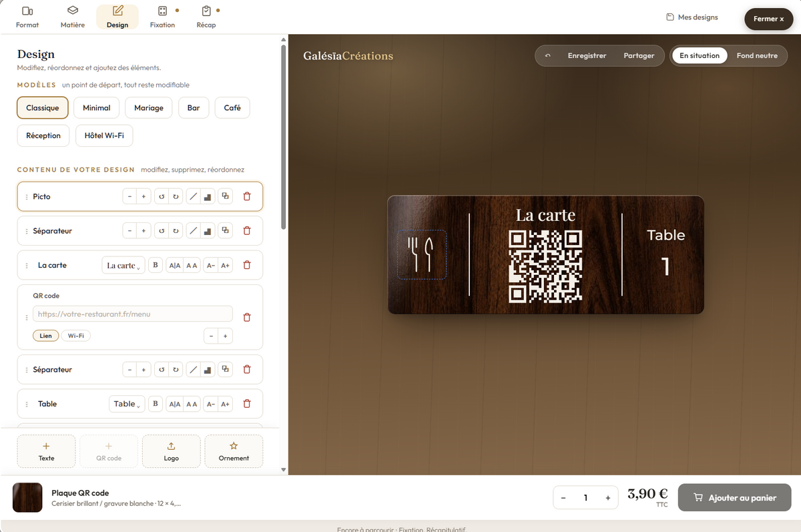
Task: Click the Fermer x button
Action: tap(768, 19)
